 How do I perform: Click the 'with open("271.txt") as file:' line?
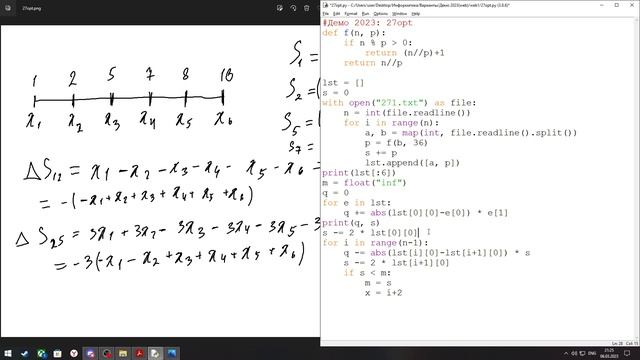[x=399, y=103]
